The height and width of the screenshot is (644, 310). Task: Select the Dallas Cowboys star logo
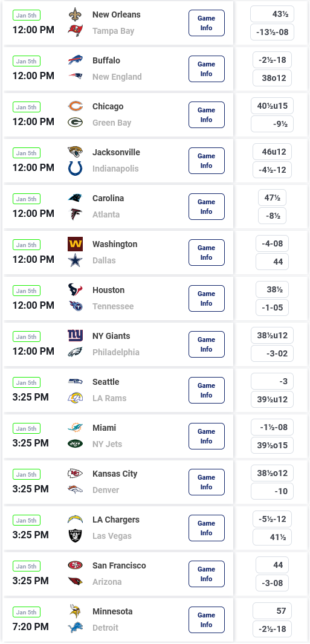click(x=75, y=260)
